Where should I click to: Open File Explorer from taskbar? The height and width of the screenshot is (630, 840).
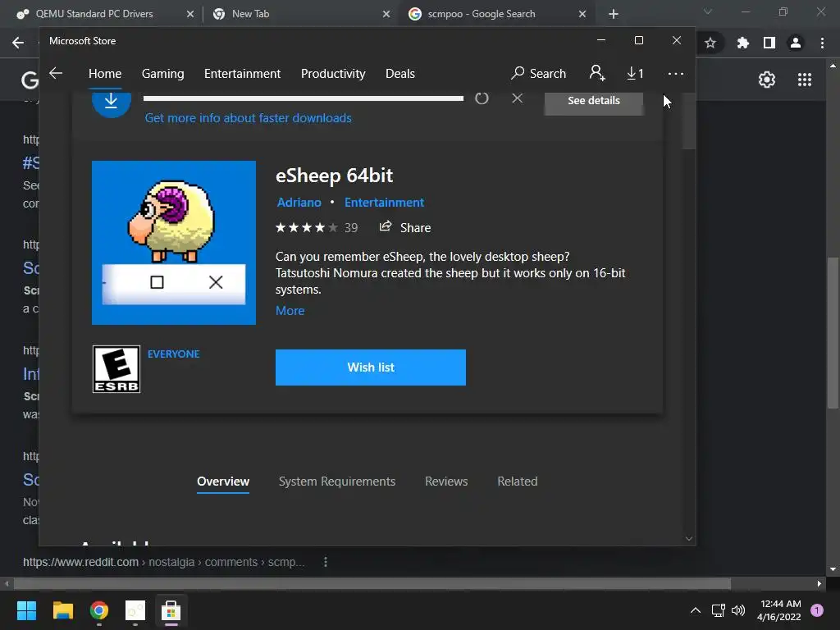click(x=62, y=610)
